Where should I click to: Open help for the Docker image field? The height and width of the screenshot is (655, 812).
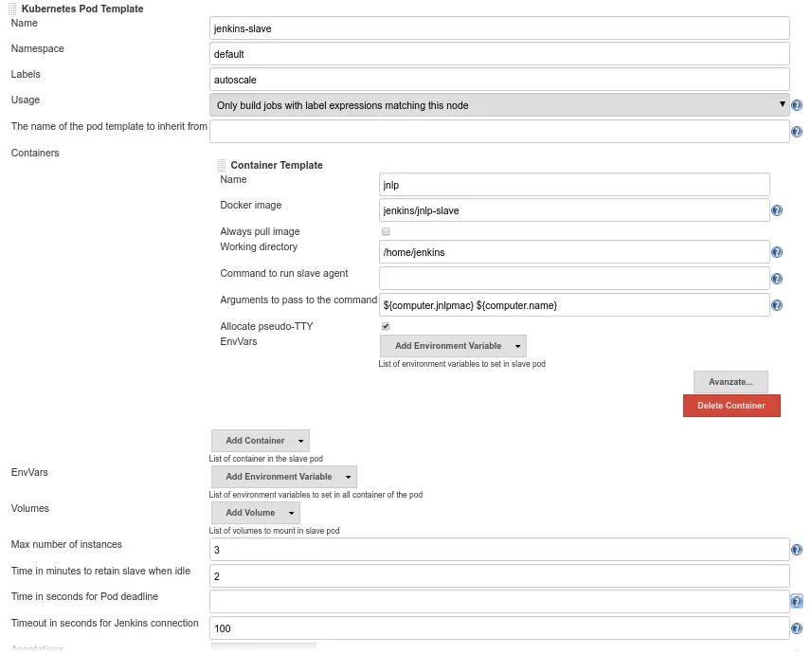pos(776,210)
